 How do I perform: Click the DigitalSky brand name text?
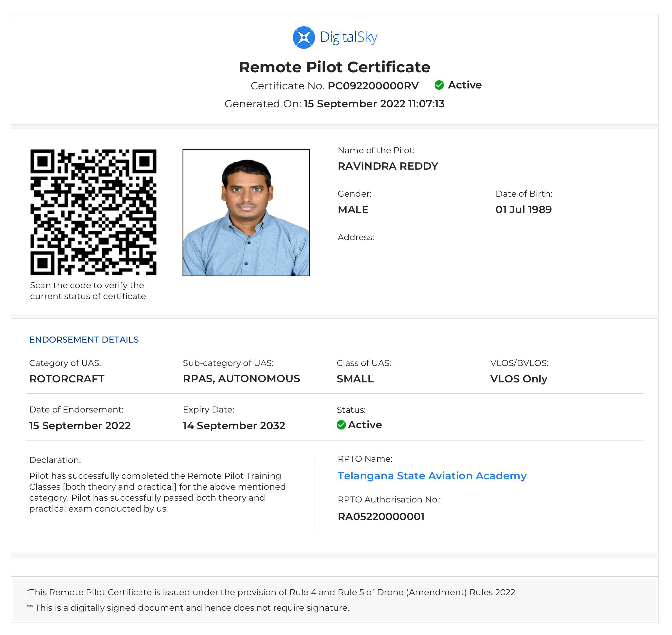coord(349,37)
